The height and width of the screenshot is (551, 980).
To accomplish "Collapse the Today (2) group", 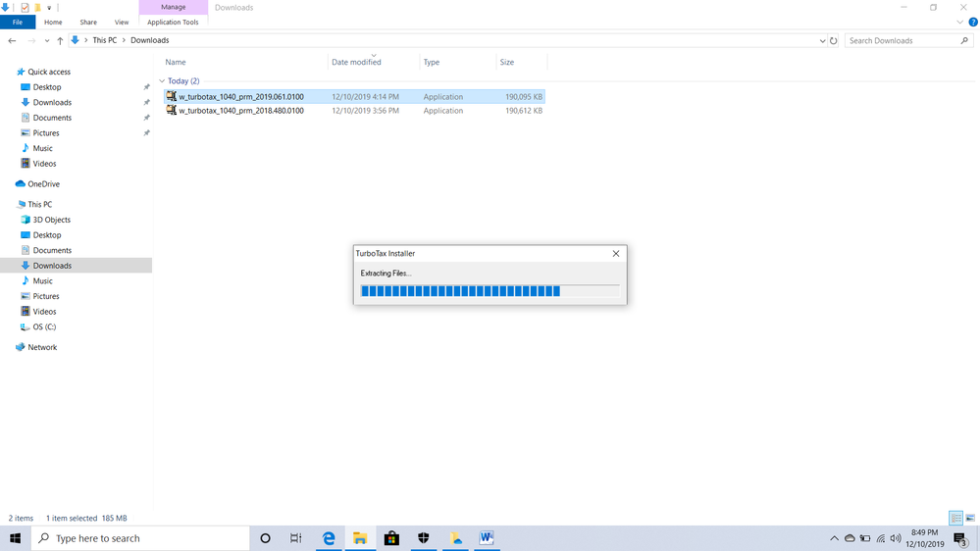I will coord(162,81).
